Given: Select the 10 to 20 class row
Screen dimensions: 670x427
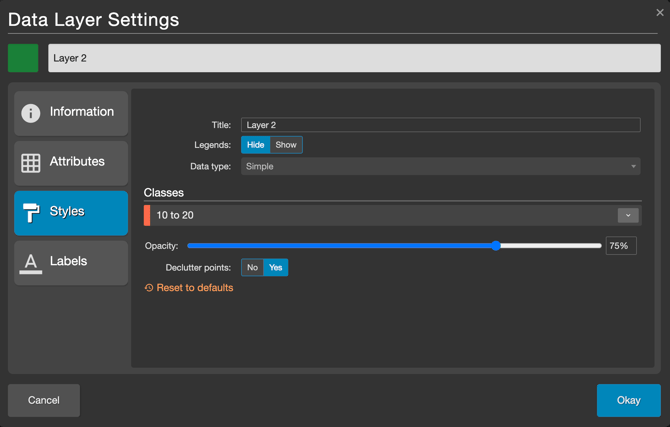Looking at the screenshot, I should pos(380,215).
